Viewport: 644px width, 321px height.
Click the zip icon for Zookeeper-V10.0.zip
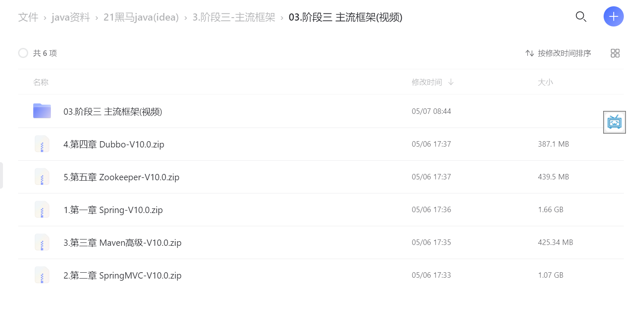(42, 176)
